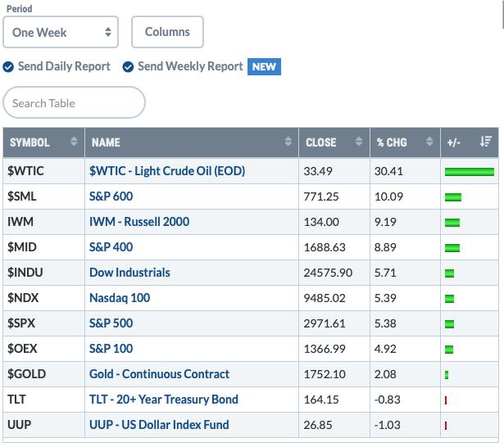The height and width of the screenshot is (447, 504).
Task: Click percent change 4.92
Action: [x=385, y=349]
